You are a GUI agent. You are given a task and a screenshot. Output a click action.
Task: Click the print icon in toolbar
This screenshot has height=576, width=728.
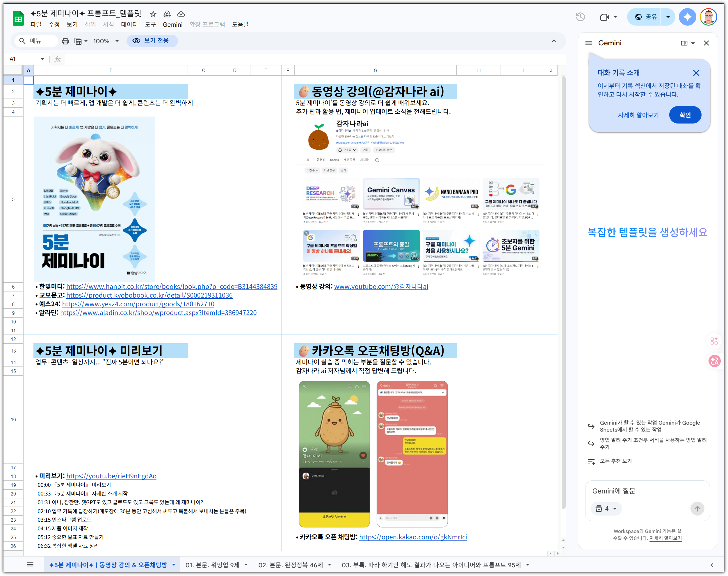pos(65,41)
